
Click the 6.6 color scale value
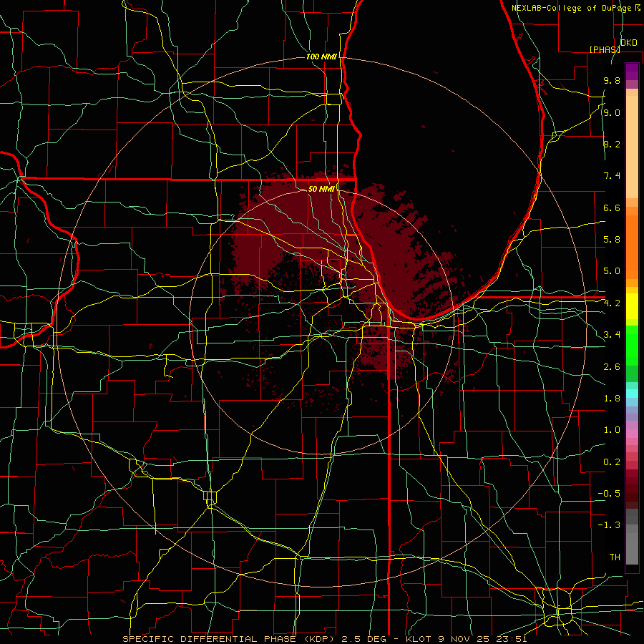(x=612, y=208)
